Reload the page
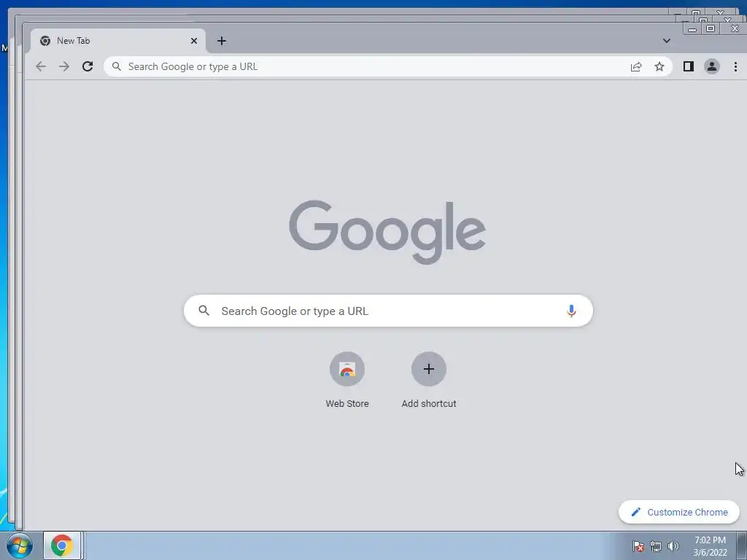The height and width of the screenshot is (560, 747). point(88,66)
